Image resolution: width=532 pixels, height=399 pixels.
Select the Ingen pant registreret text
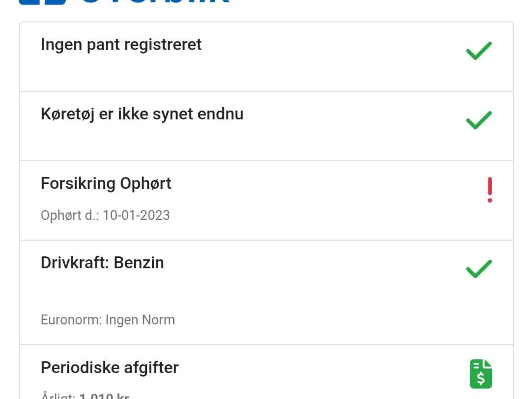pos(121,44)
